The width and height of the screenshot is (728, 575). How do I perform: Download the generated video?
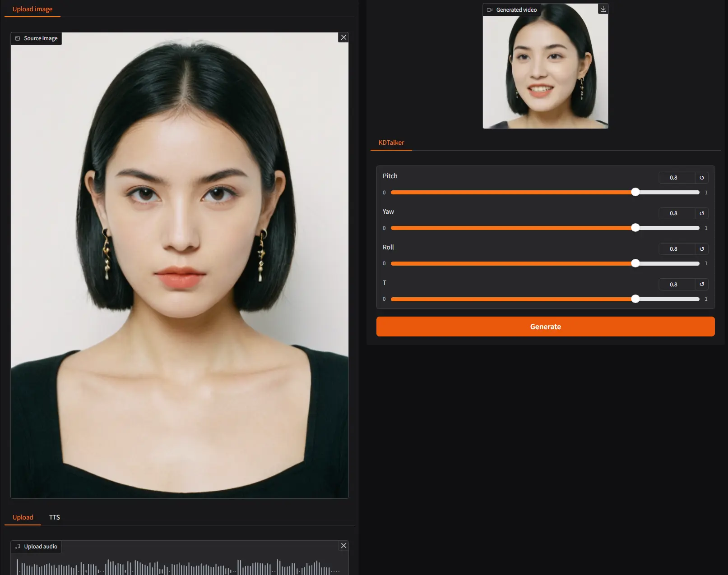[603, 9]
